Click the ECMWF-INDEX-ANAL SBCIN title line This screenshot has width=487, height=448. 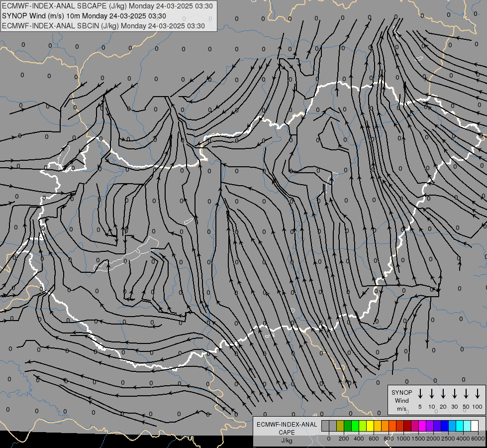103,26
